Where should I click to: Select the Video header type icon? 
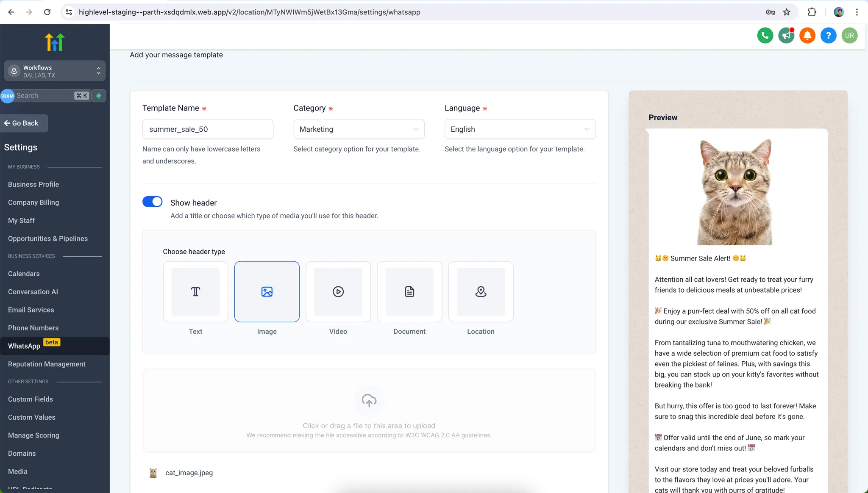pyautogui.click(x=338, y=292)
